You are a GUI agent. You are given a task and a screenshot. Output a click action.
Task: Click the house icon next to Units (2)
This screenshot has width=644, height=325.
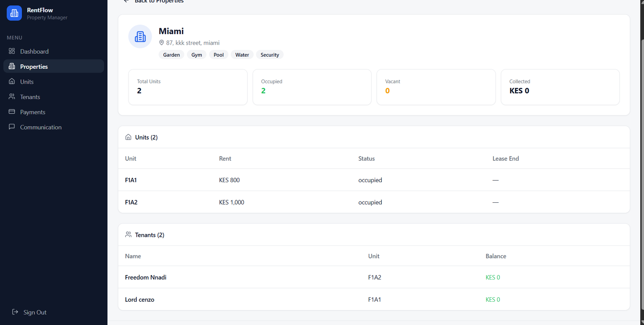[128, 137]
